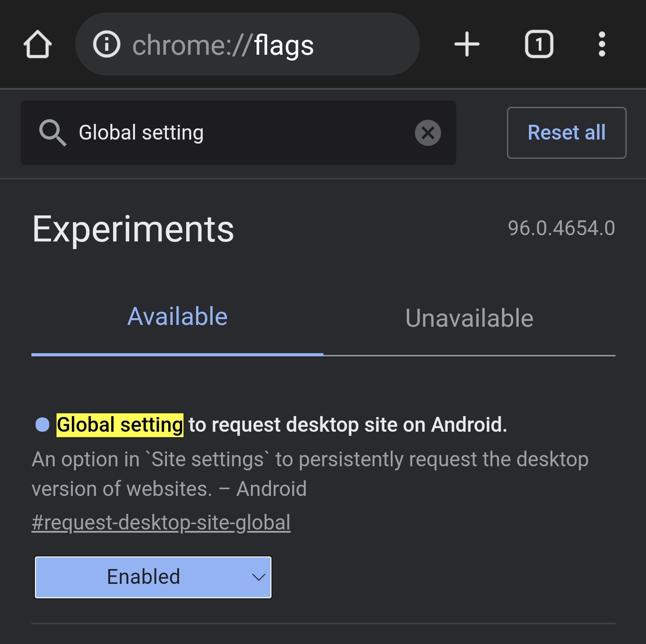Switch to the Available experiments tab
The height and width of the screenshot is (644, 646).
(x=177, y=316)
